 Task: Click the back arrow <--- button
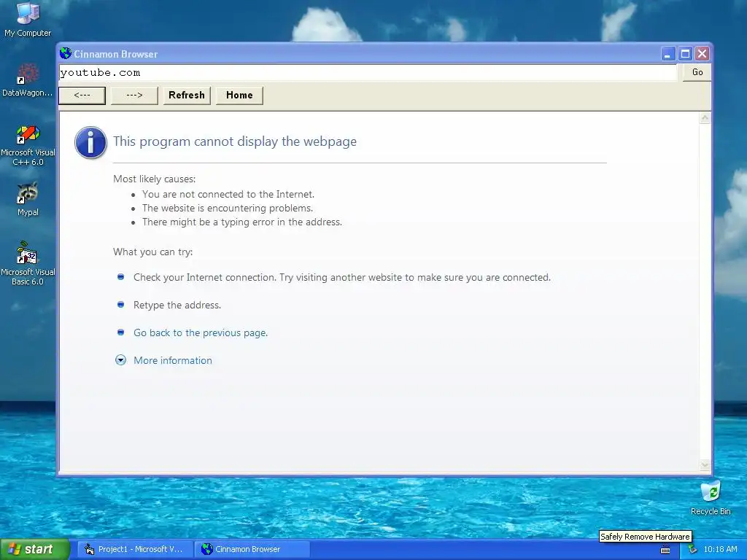[82, 96]
